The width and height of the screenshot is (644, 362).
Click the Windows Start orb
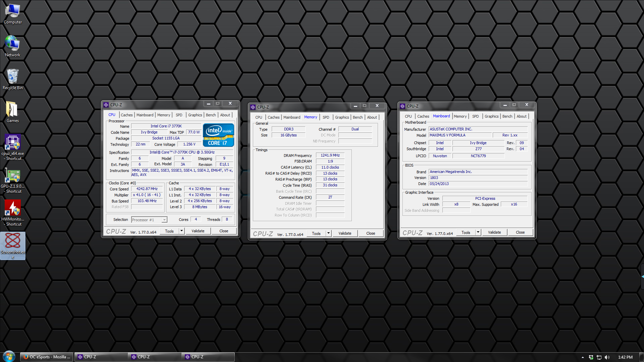[9, 357]
